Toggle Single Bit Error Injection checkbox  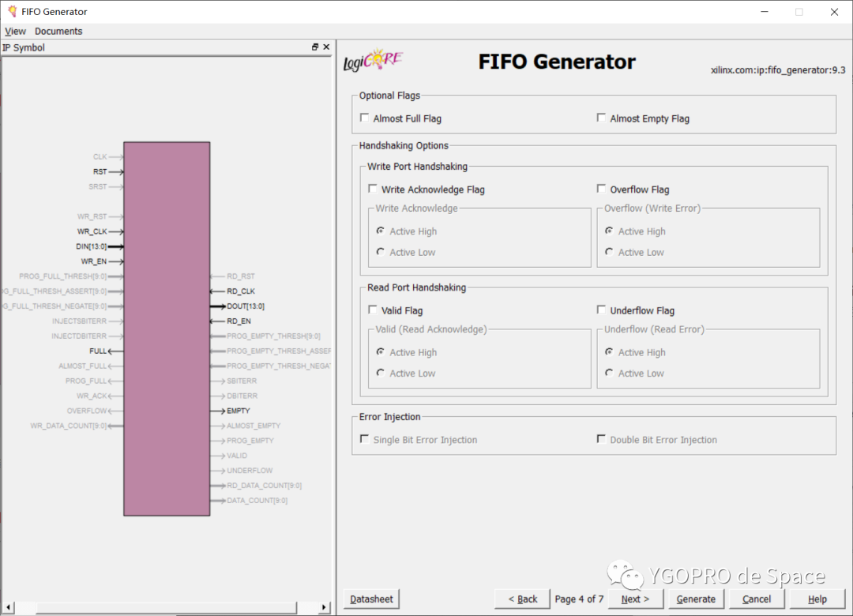pyautogui.click(x=364, y=439)
